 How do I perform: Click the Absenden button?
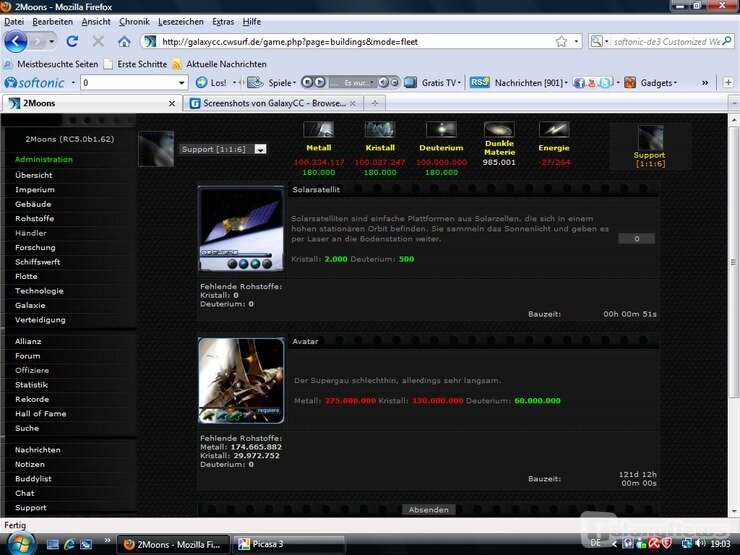point(429,510)
